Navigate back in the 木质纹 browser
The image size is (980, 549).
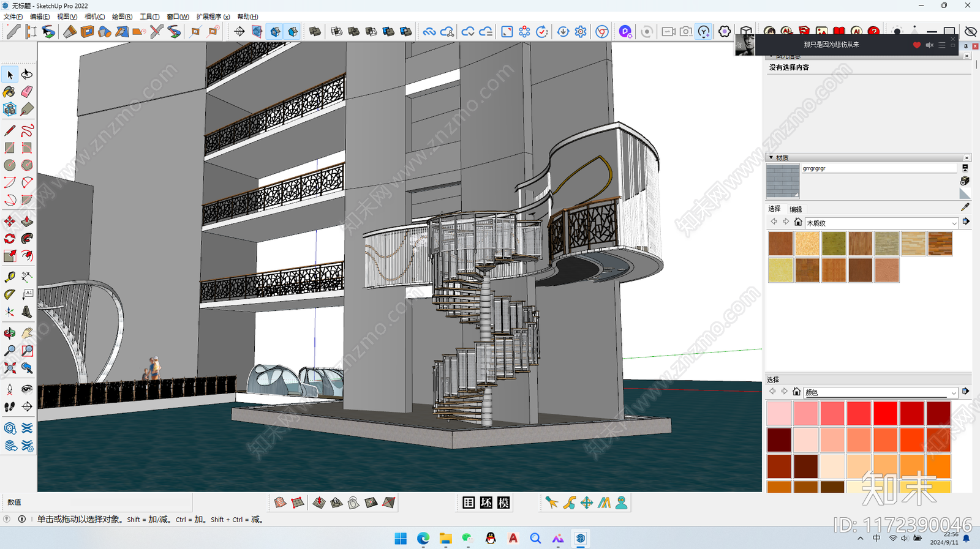[x=774, y=222]
